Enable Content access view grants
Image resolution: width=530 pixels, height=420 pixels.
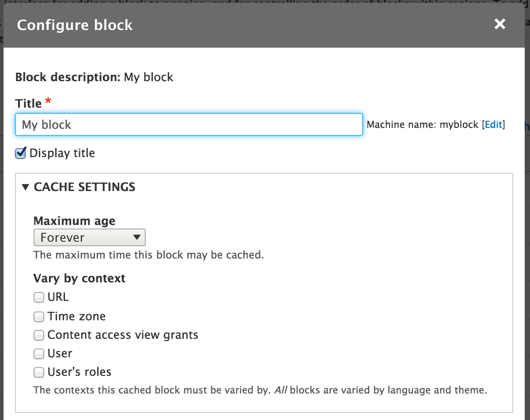[x=39, y=335]
